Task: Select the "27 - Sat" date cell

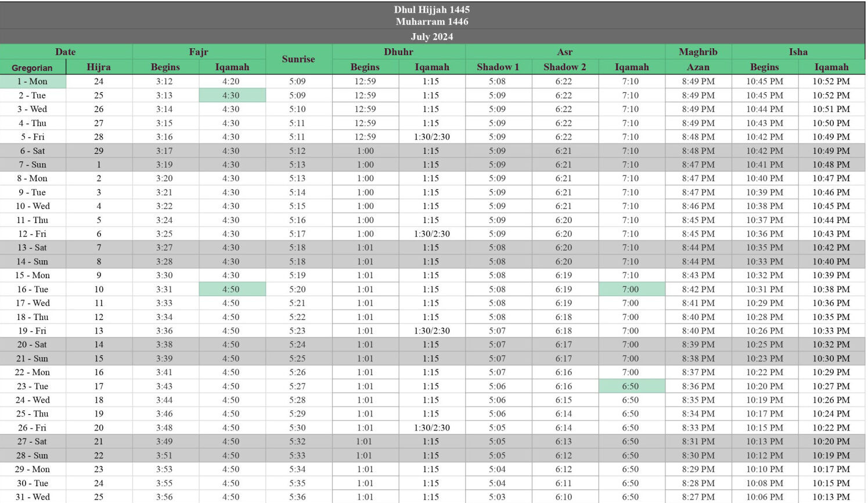Action: 33,441
